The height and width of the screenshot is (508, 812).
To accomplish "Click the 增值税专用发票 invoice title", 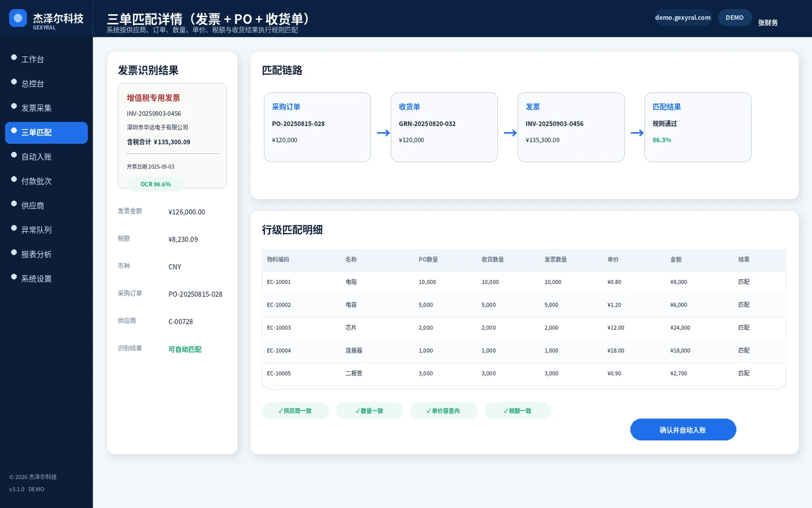I will point(153,98).
